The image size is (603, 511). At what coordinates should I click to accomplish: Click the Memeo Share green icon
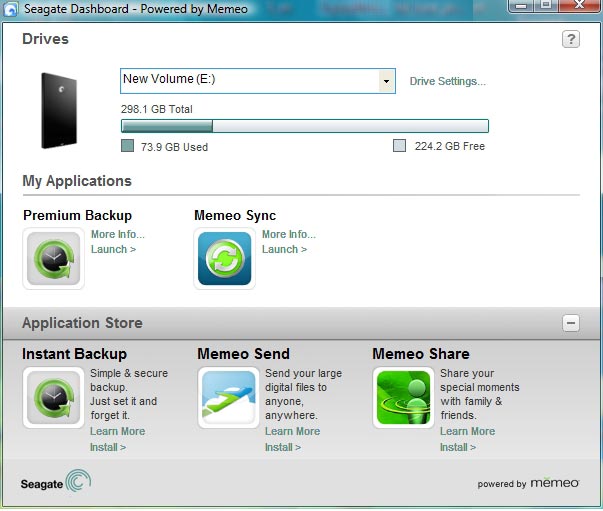[x=403, y=398]
